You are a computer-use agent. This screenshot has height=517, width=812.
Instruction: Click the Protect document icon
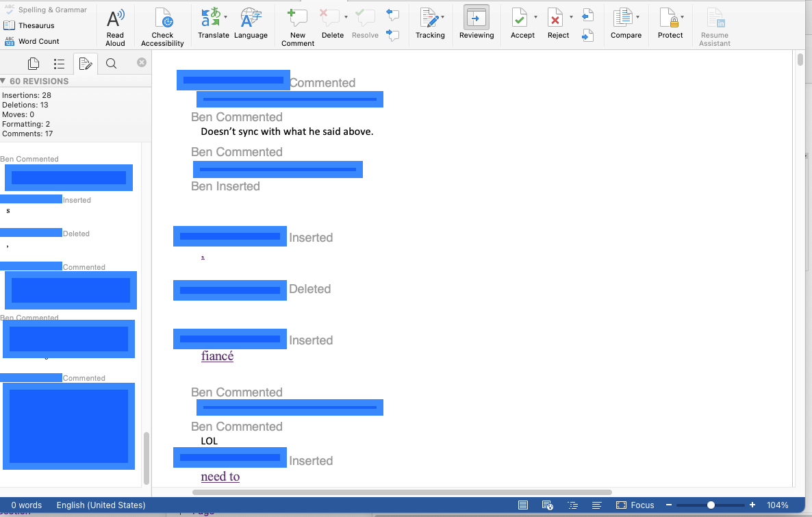[x=669, y=18]
